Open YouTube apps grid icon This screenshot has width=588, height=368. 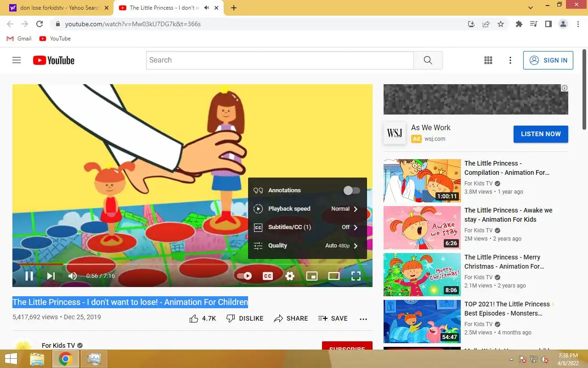click(x=488, y=60)
